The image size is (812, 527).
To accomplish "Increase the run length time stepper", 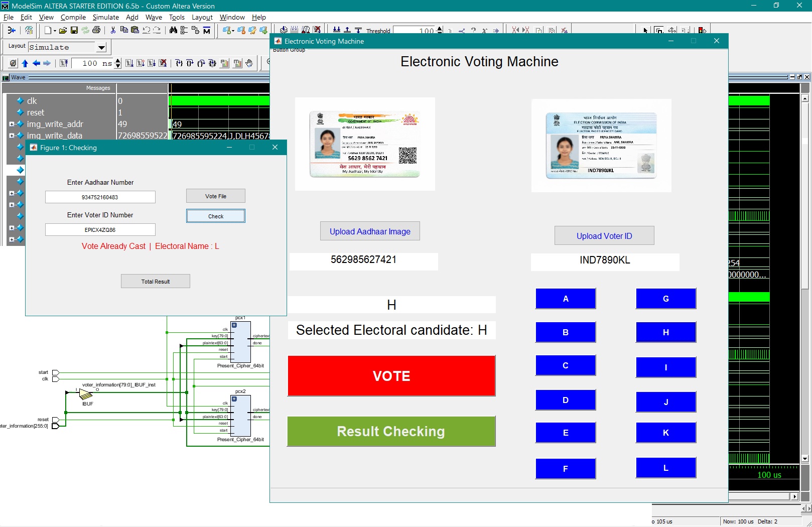I will (x=118, y=61).
